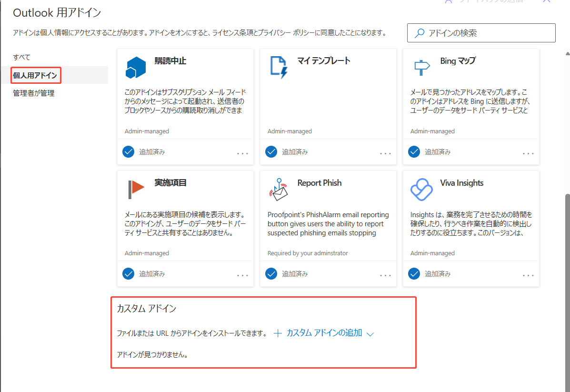Open the 実施項目 add-in title
This screenshot has height=392, width=570.
[x=170, y=182]
